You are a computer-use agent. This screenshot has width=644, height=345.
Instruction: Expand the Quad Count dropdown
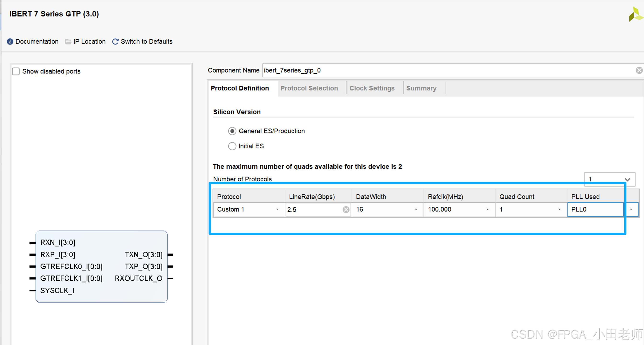click(x=559, y=209)
